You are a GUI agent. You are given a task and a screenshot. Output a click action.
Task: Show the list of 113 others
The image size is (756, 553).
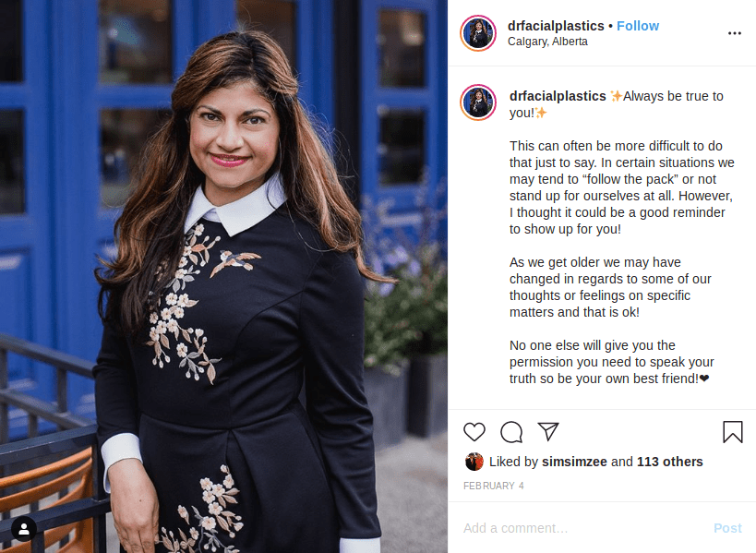[669, 462]
